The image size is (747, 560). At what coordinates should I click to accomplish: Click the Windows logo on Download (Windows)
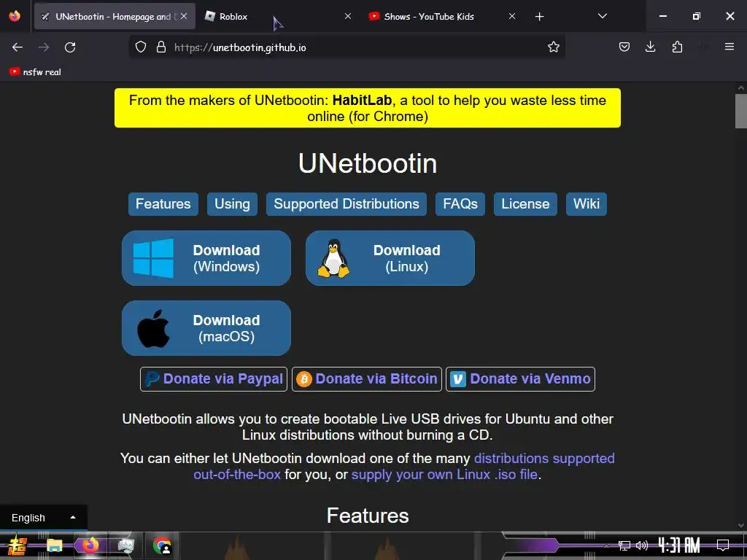pyautogui.click(x=153, y=258)
